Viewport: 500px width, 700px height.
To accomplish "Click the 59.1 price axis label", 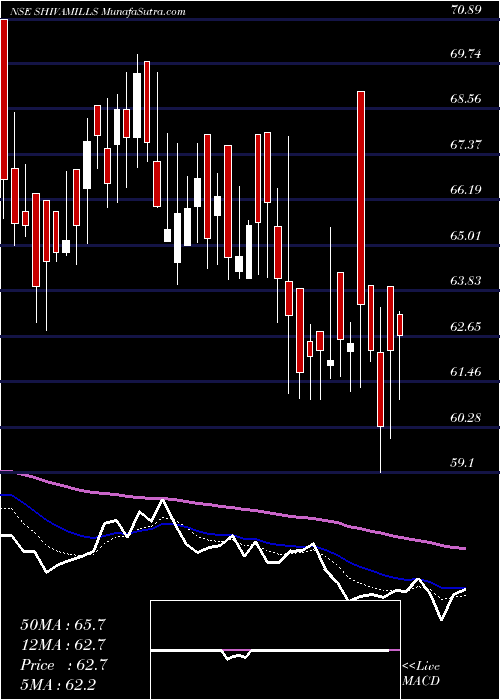I will pos(462,463).
